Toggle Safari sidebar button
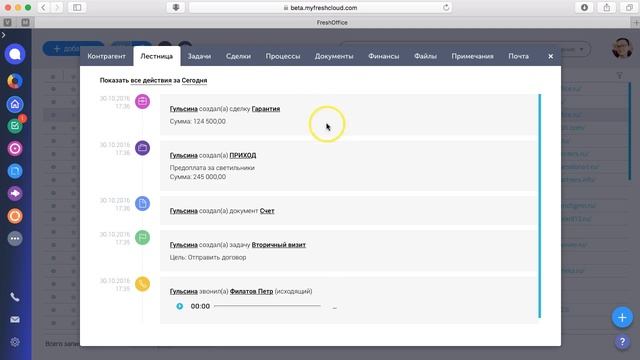The height and width of the screenshot is (360, 640). coord(77,7)
